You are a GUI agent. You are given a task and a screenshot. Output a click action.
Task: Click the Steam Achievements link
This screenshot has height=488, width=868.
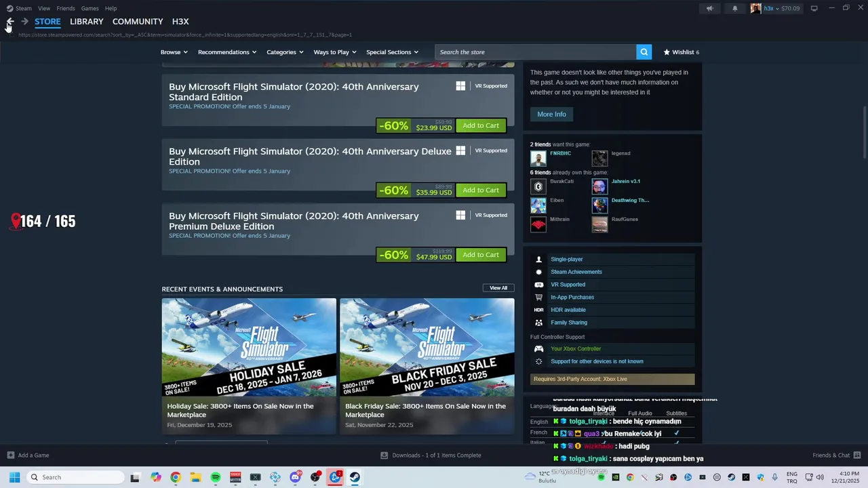[576, 272]
